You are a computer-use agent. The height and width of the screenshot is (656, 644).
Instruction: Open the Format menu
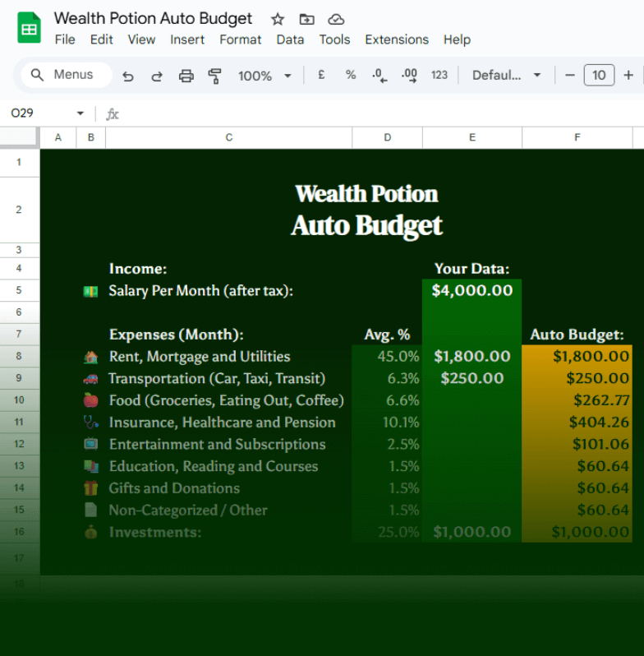coord(241,39)
